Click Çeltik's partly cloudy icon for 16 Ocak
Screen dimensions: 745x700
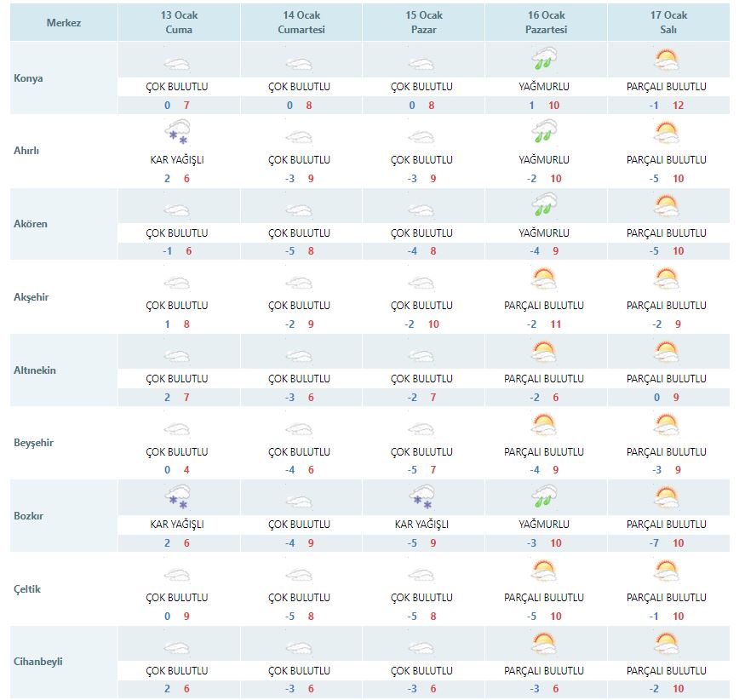(x=544, y=572)
